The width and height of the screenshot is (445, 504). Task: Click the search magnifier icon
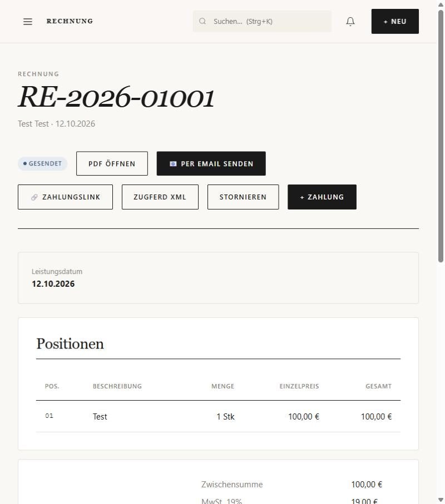point(202,21)
